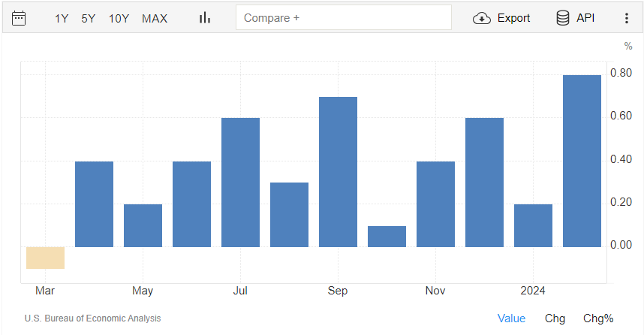Click the U.S. Bureau of Economic Analysis source
This screenshot has width=644, height=335.
click(x=93, y=318)
